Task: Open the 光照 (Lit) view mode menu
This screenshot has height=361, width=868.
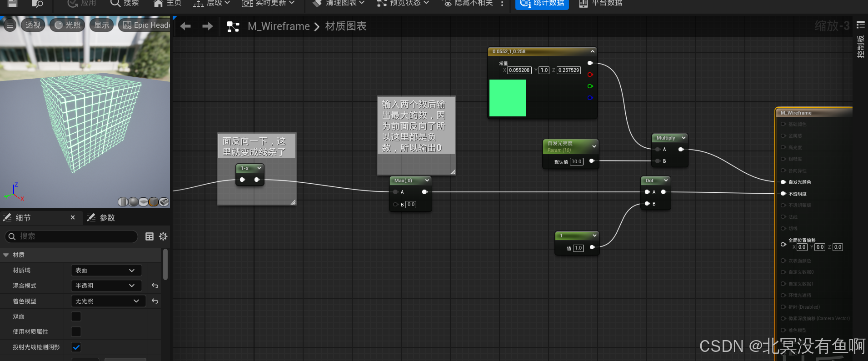Action: [x=68, y=25]
